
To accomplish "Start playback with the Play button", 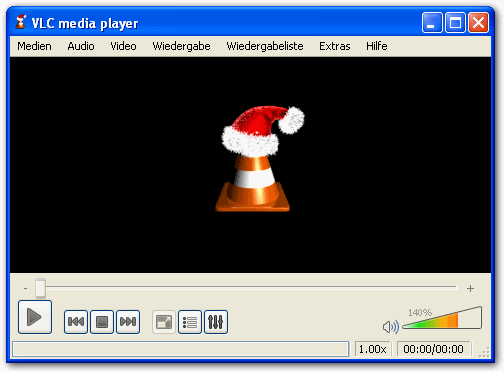I will (35, 317).
